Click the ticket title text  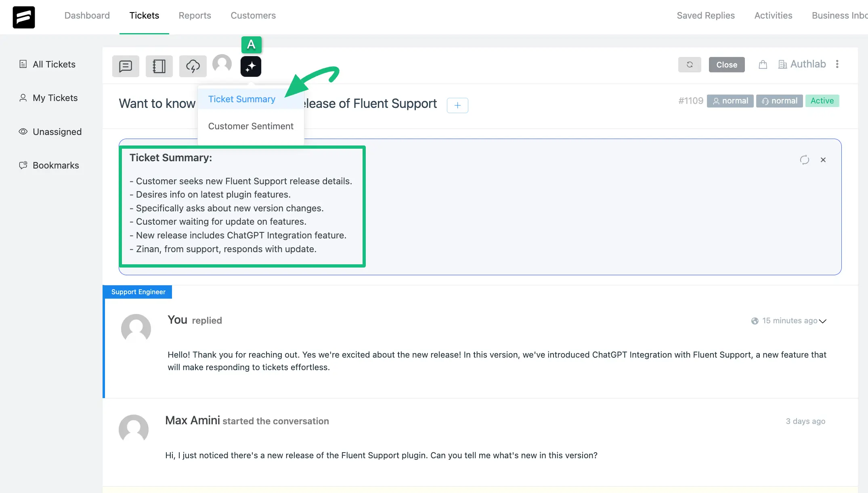pos(278,103)
